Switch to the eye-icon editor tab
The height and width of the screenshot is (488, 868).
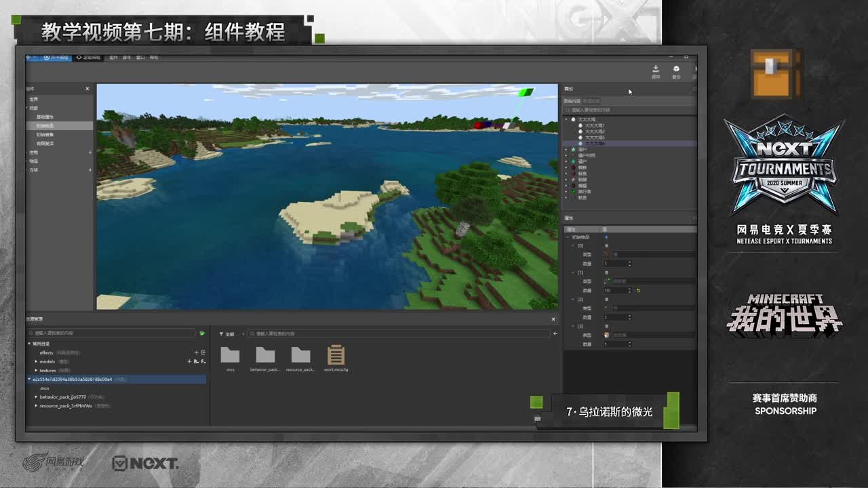click(x=88, y=58)
